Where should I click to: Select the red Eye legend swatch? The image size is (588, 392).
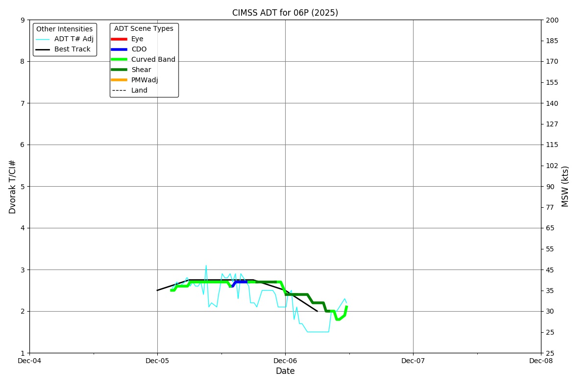[x=119, y=39]
